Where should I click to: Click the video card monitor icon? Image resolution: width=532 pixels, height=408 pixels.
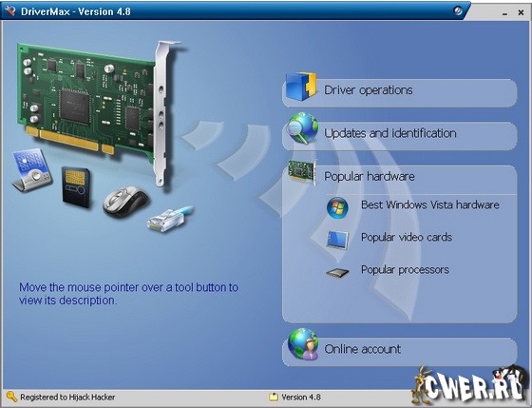coord(337,240)
